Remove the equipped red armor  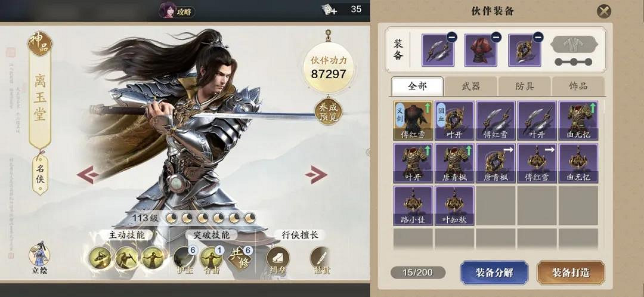point(496,37)
